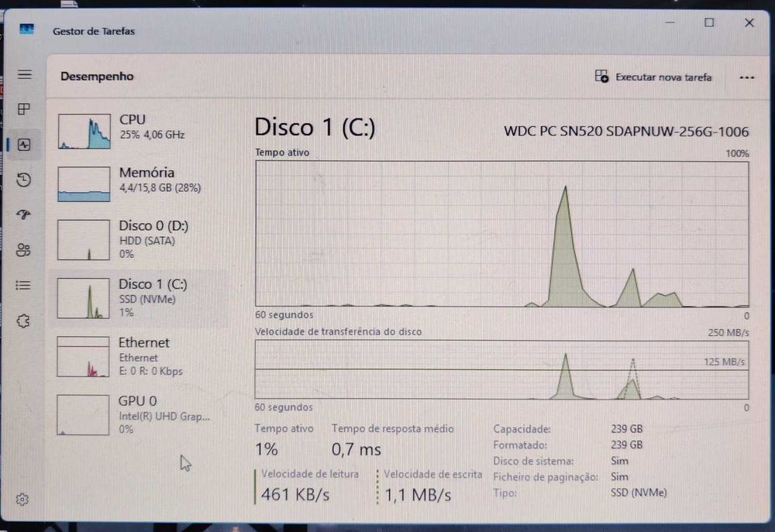
Task: Click the Velocidade de escrita label
Action: coord(433,474)
